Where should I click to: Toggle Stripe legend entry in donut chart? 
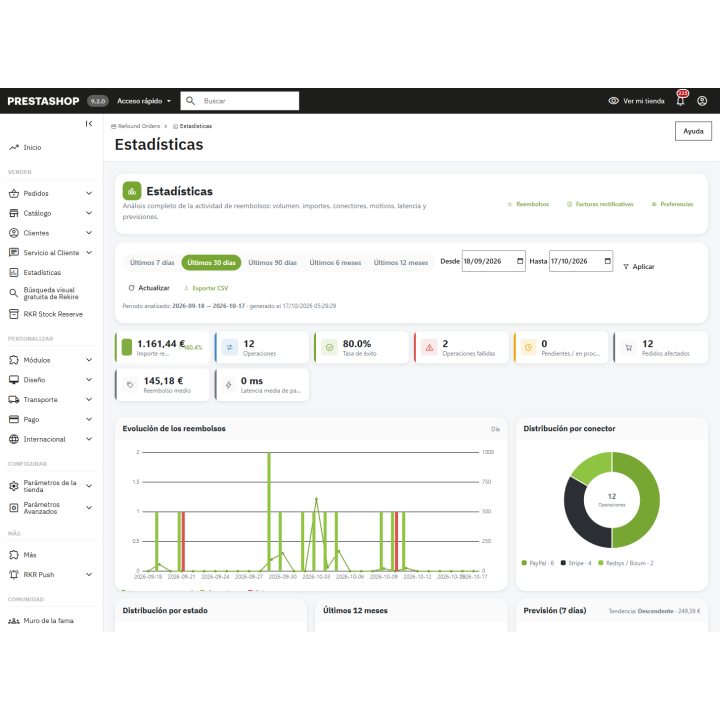click(x=576, y=563)
